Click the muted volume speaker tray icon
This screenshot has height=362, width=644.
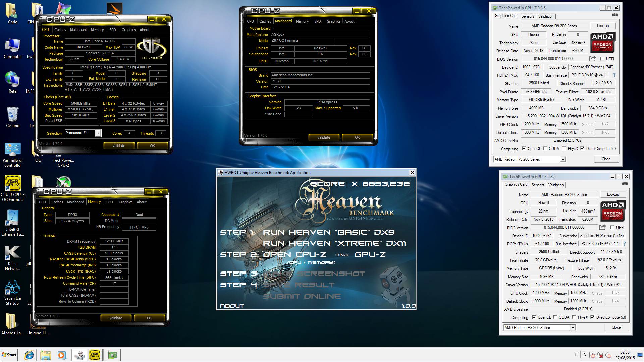608,355
